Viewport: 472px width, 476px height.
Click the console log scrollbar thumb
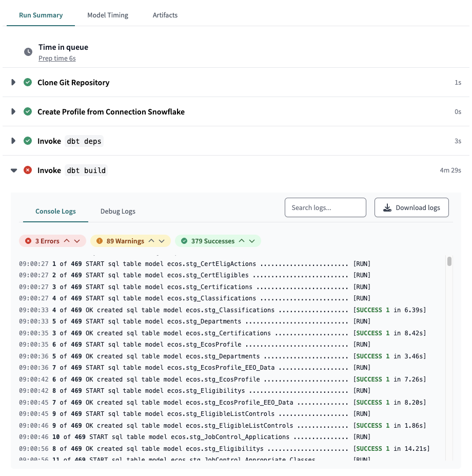point(449,261)
